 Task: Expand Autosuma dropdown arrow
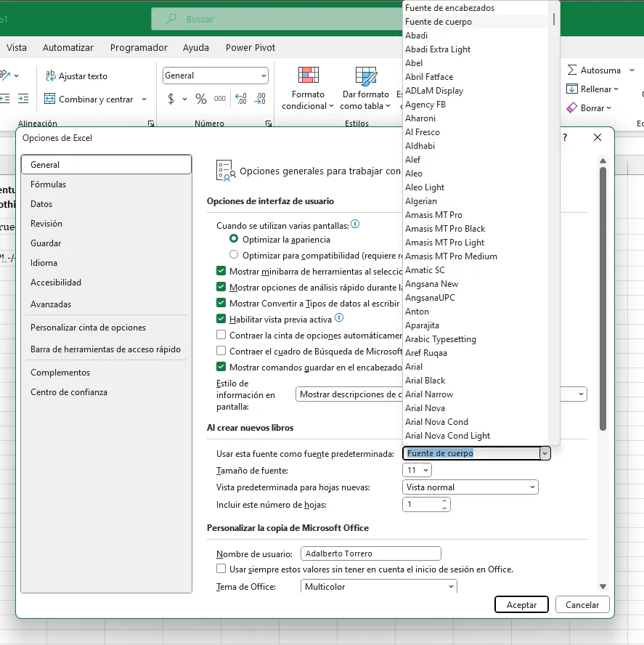(632, 70)
